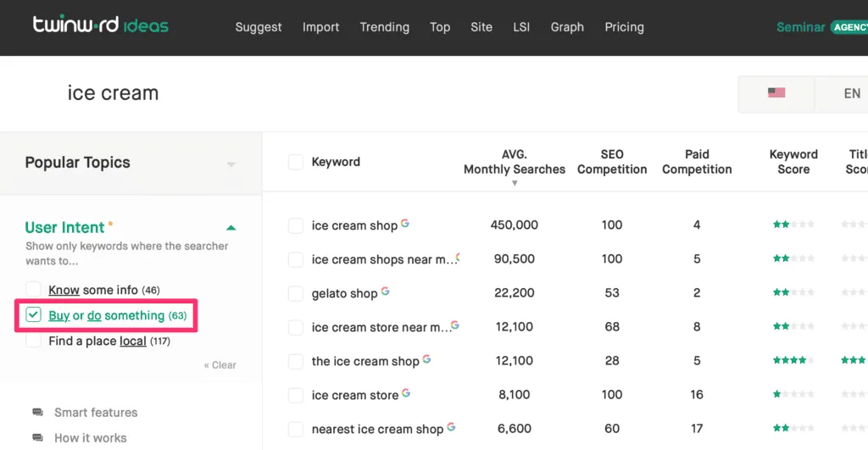Viewport: 868px width, 450px height.
Task: Click the SEO Competition column header
Action: [x=612, y=162]
